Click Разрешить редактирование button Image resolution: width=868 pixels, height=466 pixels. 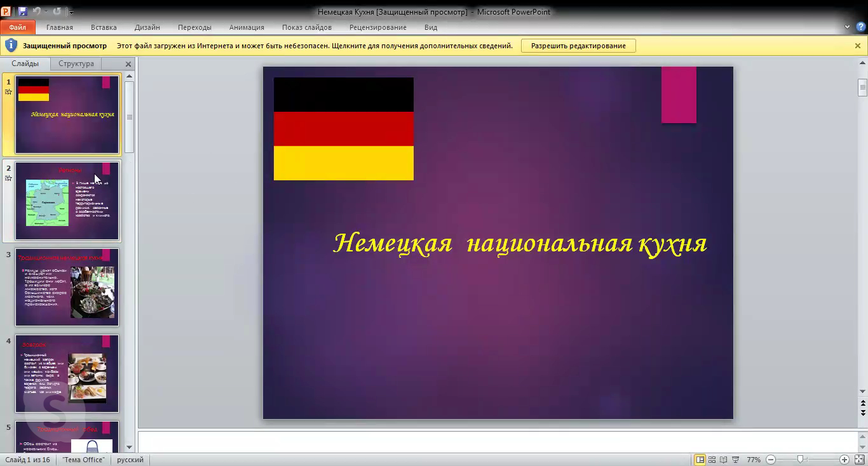tap(578, 46)
